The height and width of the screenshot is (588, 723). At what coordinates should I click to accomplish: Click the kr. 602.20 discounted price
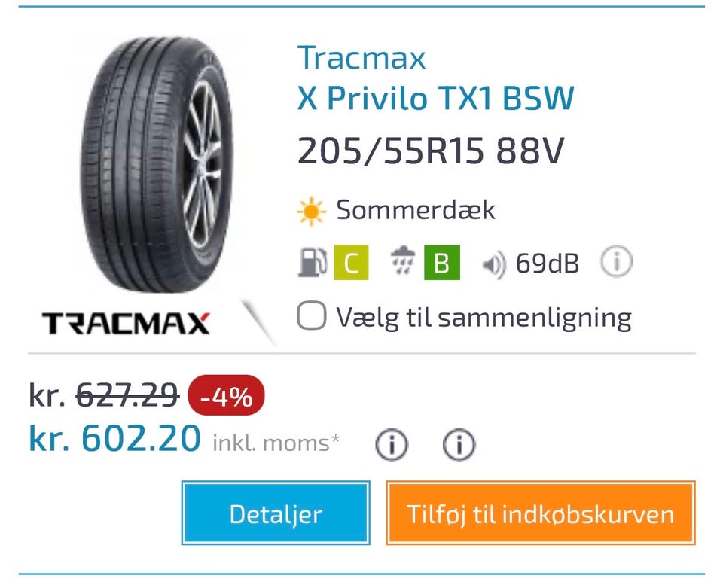(114, 439)
